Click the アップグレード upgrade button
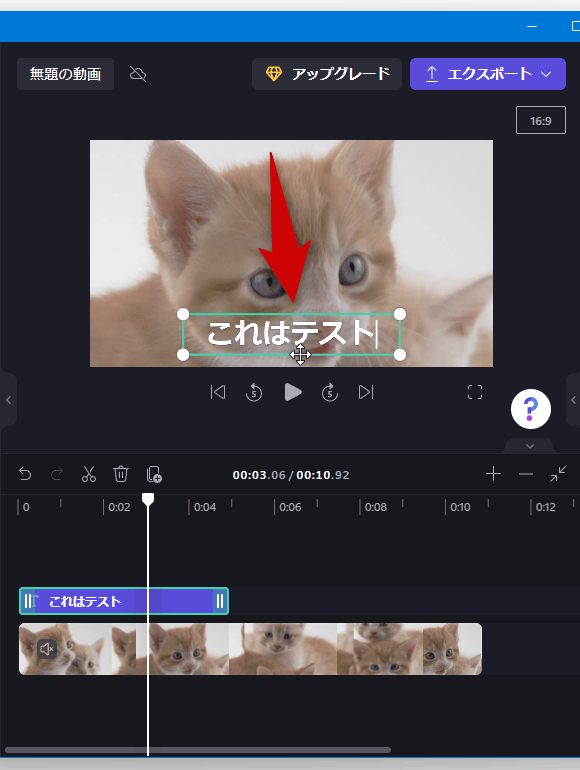 pyautogui.click(x=327, y=74)
